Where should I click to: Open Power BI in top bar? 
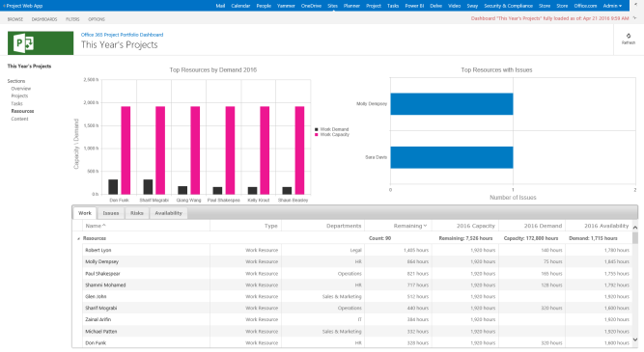point(414,6)
